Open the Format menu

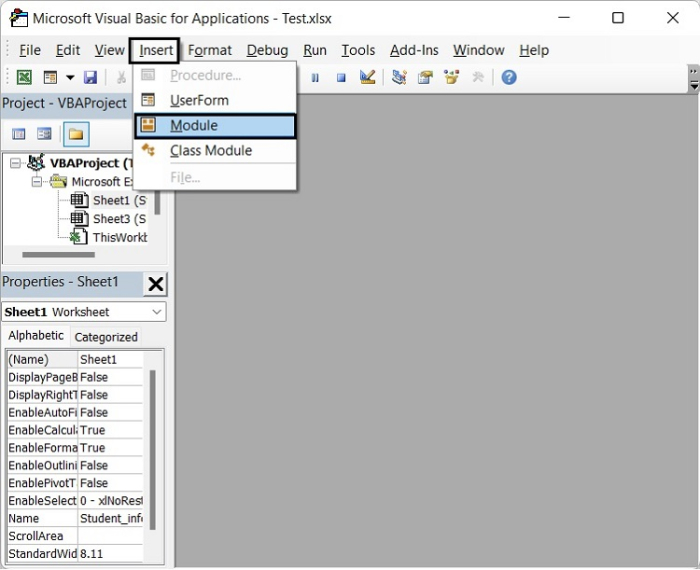point(210,50)
